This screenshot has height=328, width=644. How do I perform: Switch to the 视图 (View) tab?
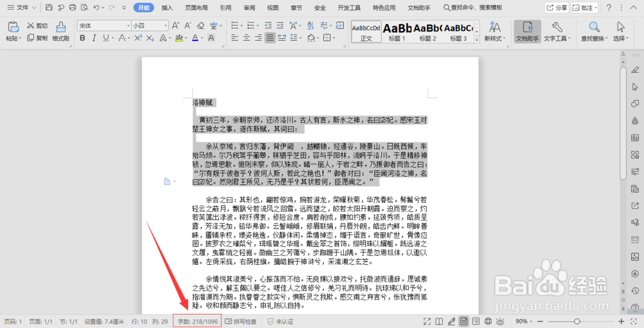click(272, 7)
